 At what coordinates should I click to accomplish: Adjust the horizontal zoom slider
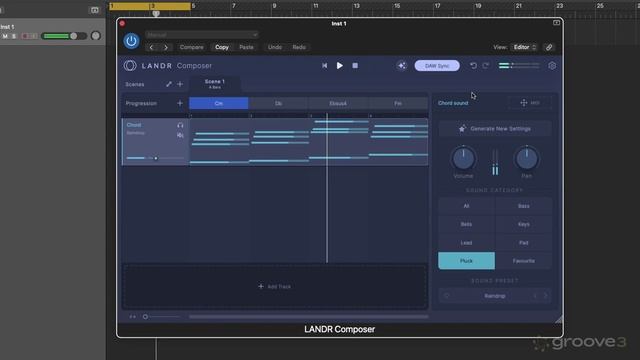click(x=161, y=317)
